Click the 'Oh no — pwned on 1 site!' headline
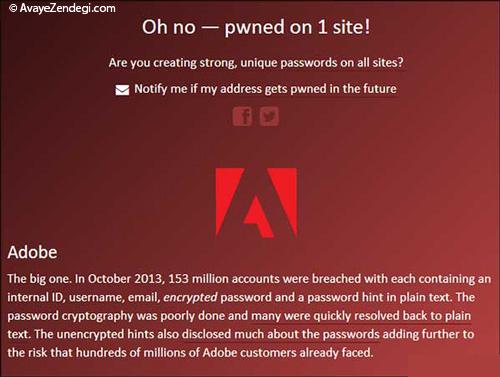The height and width of the screenshot is (377, 500). click(x=256, y=27)
